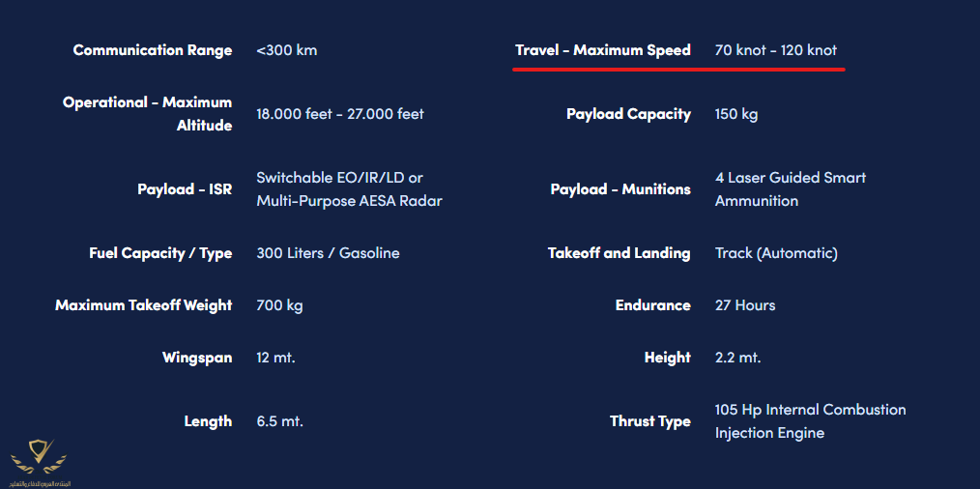Click the Operational - Maximum Altitude label
The height and width of the screenshot is (489, 980).
148,114
